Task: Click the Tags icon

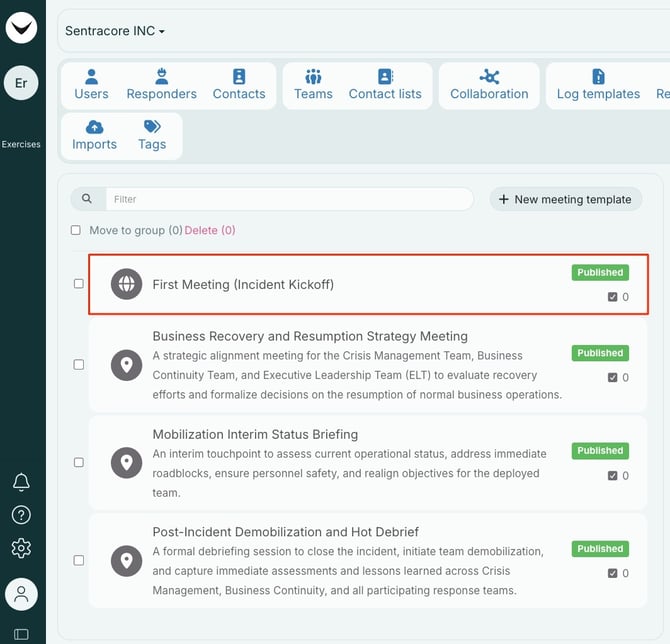Action: tap(152, 127)
